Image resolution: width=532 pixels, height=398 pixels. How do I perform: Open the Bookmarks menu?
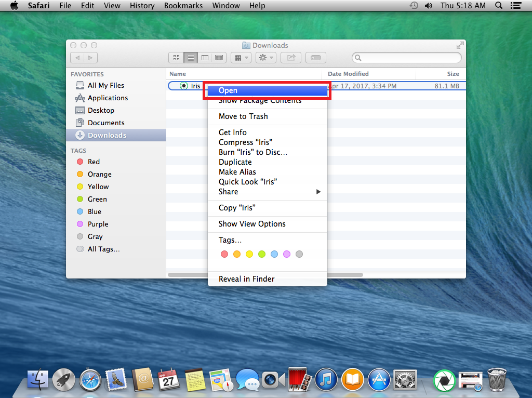[x=183, y=5]
